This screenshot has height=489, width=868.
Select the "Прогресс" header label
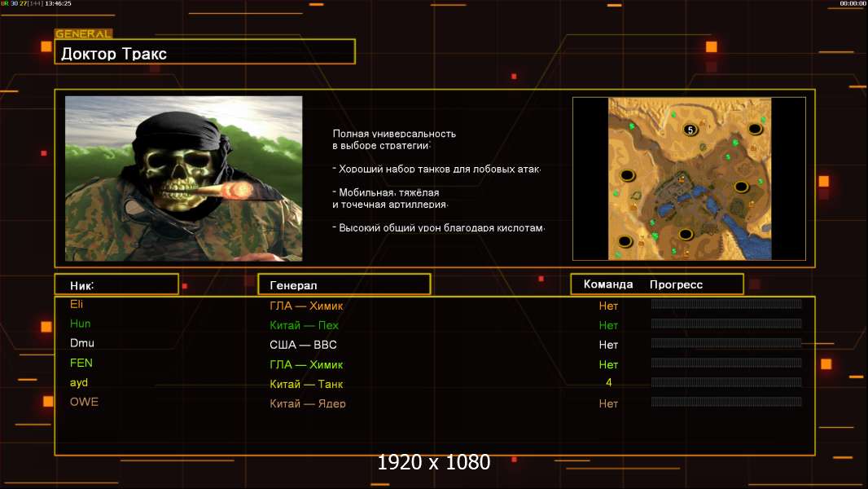click(x=676, y=284)
